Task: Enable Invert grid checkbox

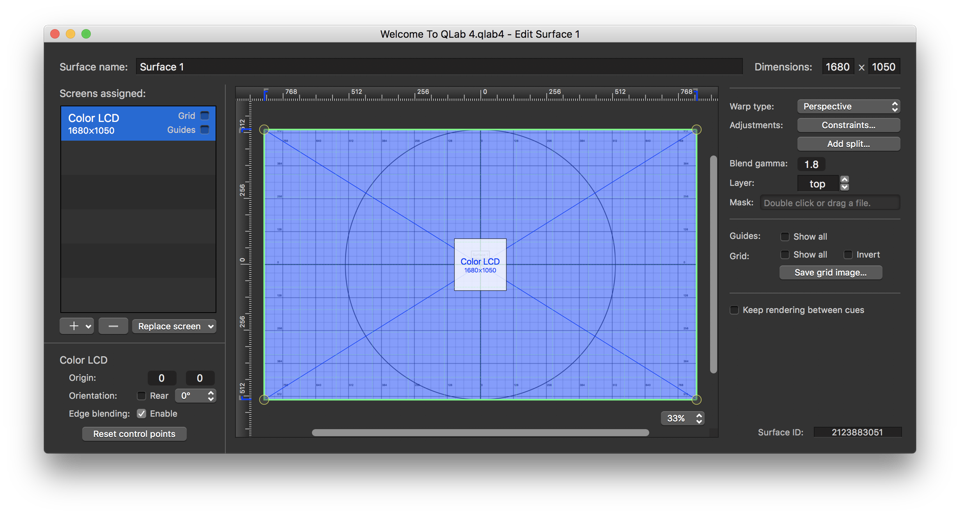Action: [x=848, y=255]
